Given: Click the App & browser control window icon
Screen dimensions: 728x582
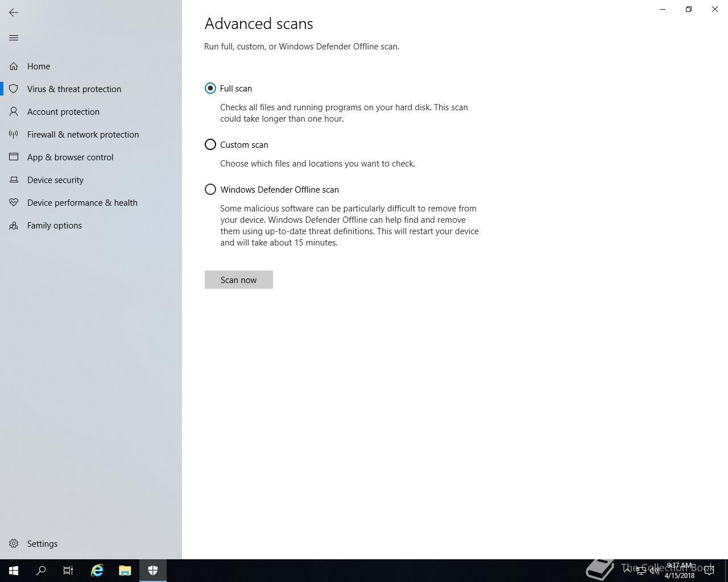Looking at the screenshot, I should [14, 157].
